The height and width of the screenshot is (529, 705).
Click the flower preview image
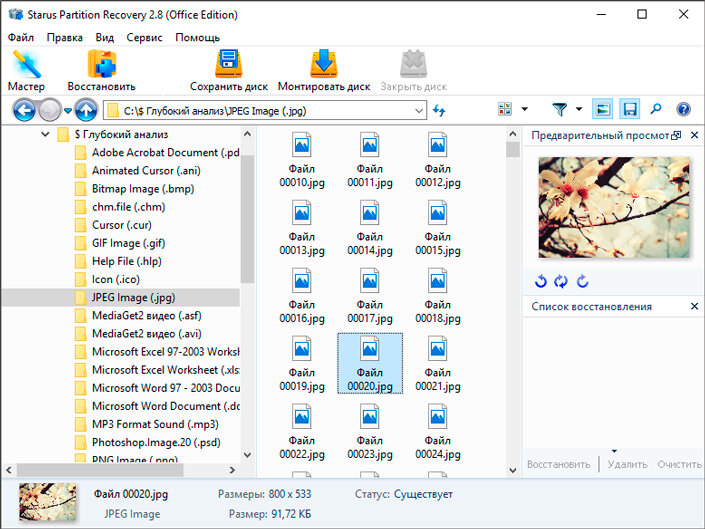(x=614, y=207)
